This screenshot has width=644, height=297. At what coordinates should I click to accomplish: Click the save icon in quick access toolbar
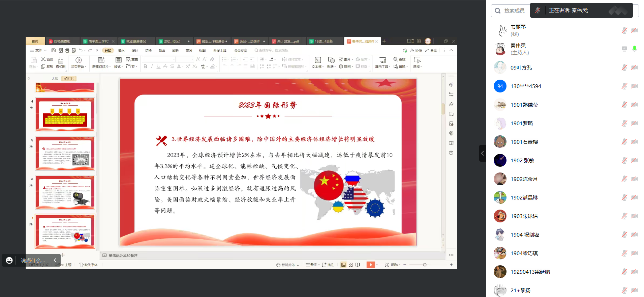point(54,50)
